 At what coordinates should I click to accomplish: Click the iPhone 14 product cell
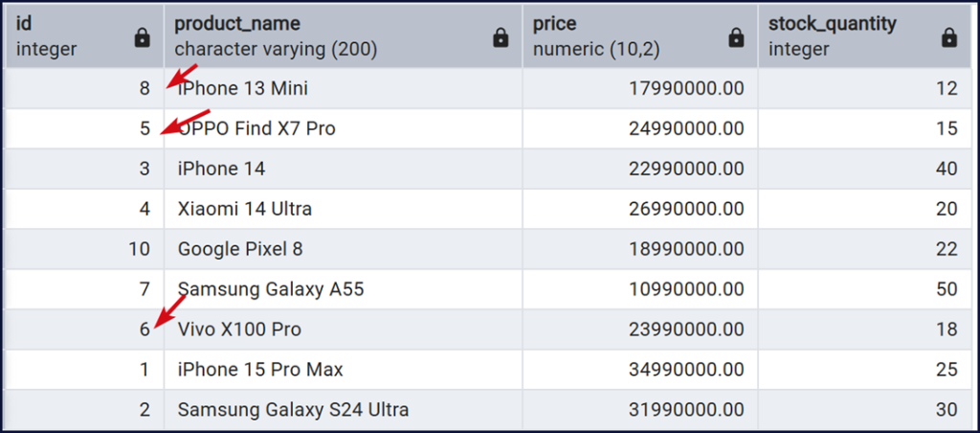coord(222,169)
